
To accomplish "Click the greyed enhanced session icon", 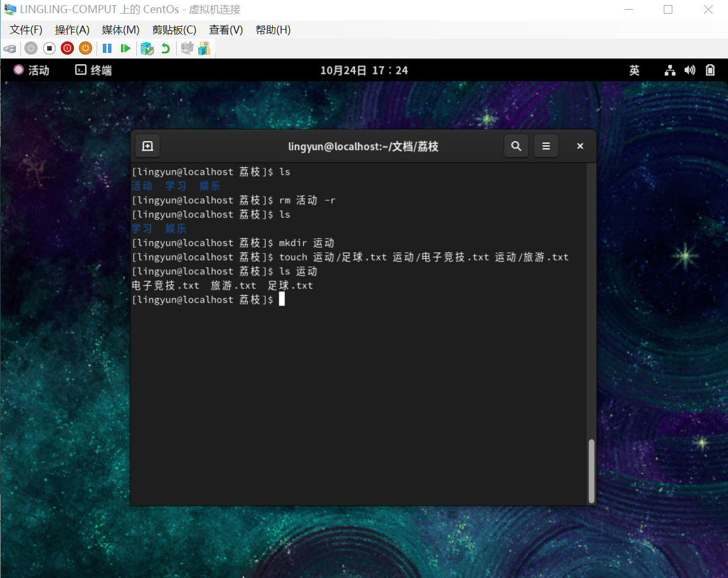I will click(187, 49).
